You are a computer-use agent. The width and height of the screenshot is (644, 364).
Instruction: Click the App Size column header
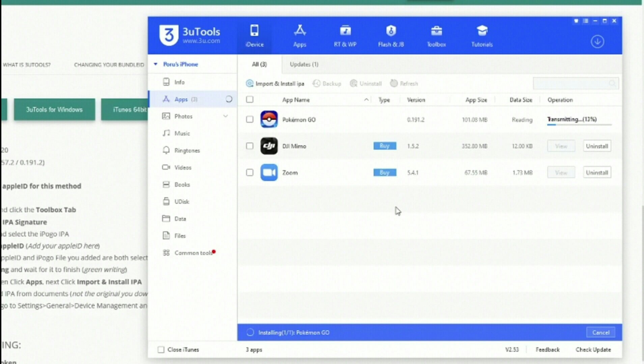476,100
